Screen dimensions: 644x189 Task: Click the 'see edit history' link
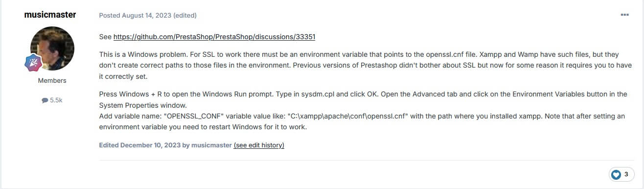click(259, 145)
